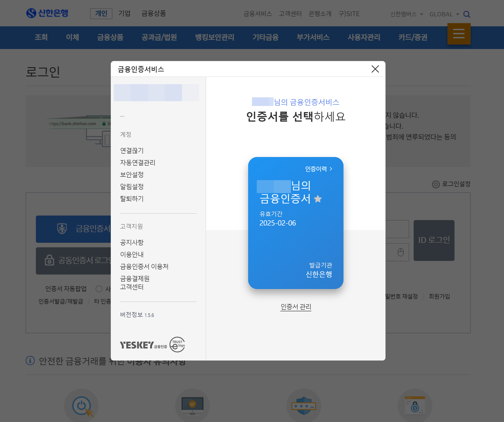Select the 인증서 자동팝업 radio option
Viewport: 504px width, 422px height.
point(99,289)
